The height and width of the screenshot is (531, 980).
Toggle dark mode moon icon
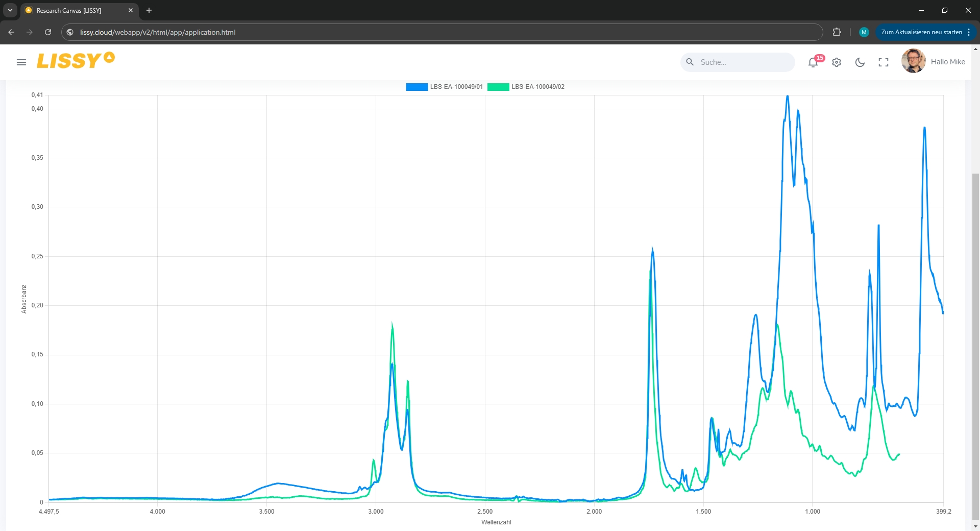pos(860,62)
